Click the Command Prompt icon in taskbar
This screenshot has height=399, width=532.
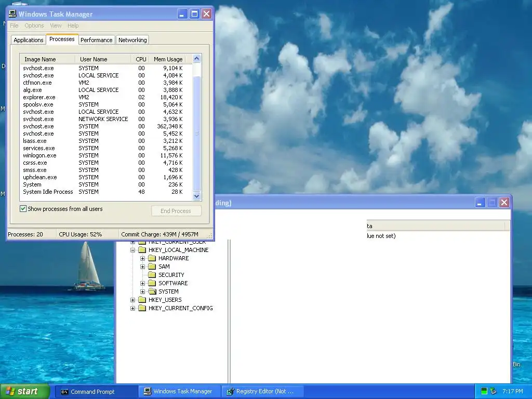click(64, 392)
